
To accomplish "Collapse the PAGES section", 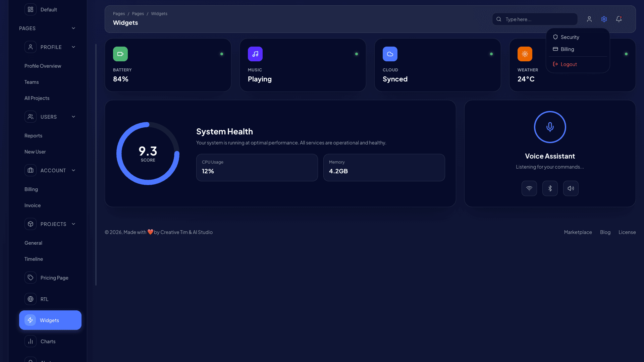I will click(x=73, y=28).
